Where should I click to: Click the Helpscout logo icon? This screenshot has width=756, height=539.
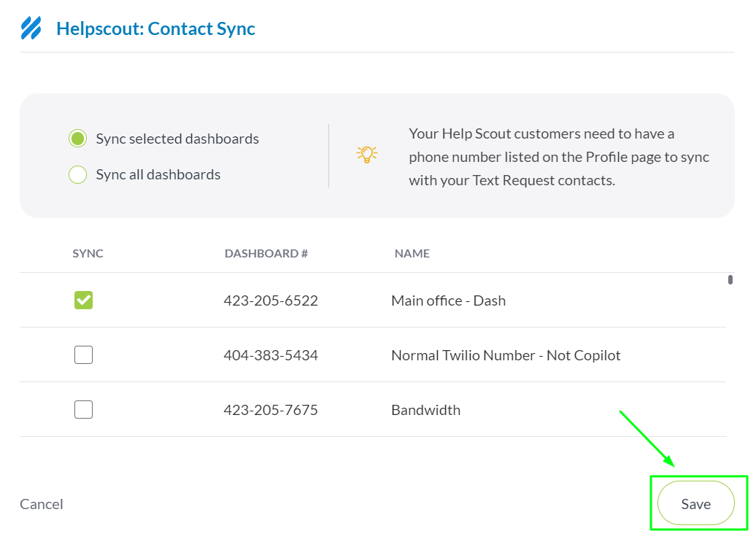point(31,28)
